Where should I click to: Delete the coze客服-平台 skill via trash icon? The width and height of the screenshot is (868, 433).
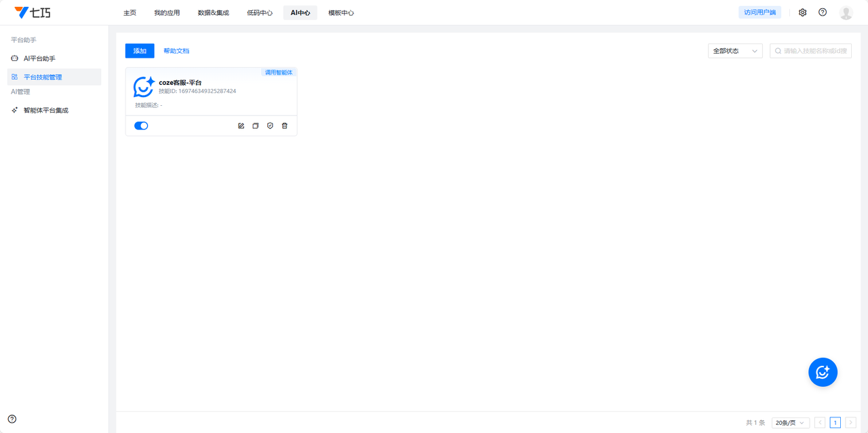(x=285, y=126)
